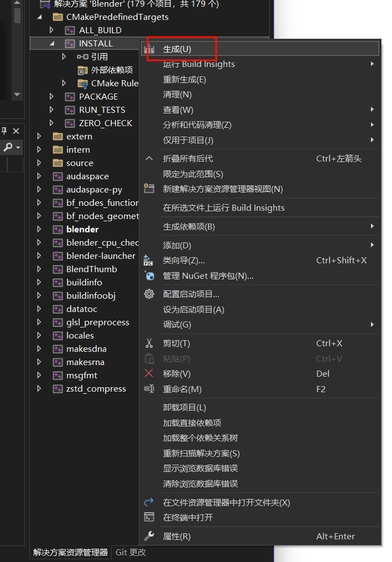Screen dimensions: 392x562
Task: Click the collapse-all-descendants chevron icon
Action: click(149, 158)
